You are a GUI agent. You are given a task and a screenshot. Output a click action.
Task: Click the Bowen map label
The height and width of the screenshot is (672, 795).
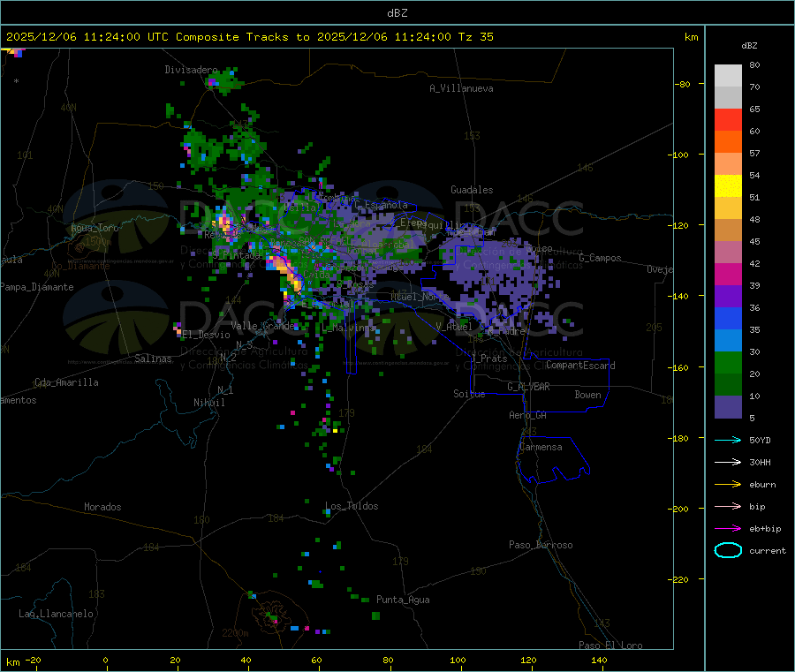tap(587, 396)
